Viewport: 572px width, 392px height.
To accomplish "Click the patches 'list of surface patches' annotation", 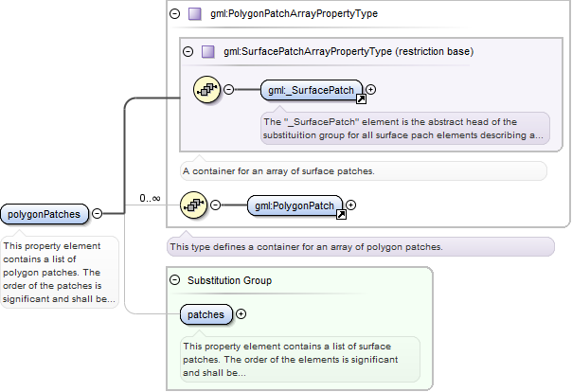I will (300, 360).
